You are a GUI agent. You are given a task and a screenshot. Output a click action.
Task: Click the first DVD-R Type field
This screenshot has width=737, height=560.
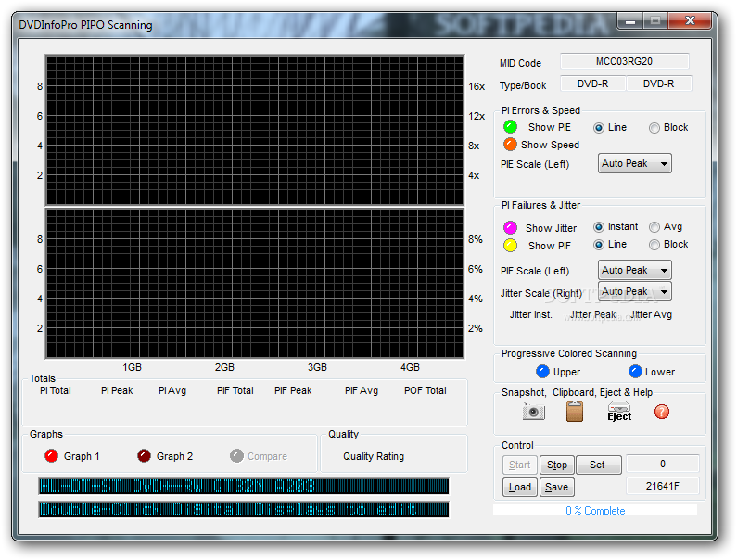point(592,83)
